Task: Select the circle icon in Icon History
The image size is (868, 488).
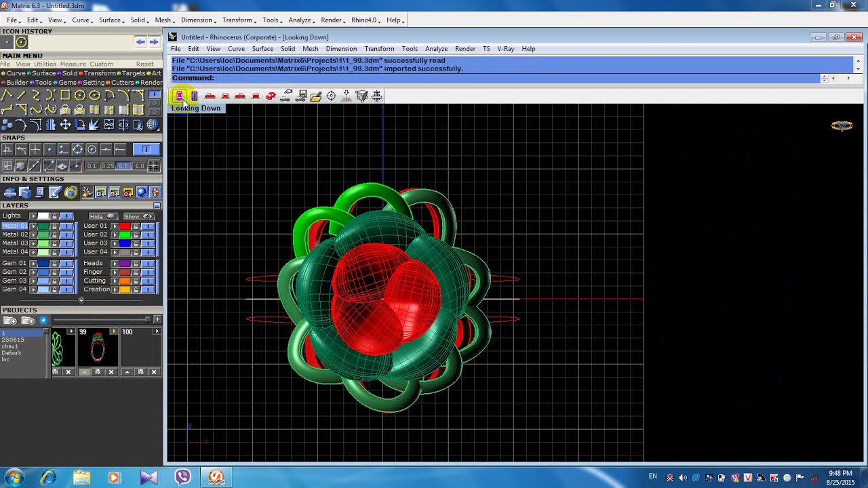Action: tap(22, 42)
